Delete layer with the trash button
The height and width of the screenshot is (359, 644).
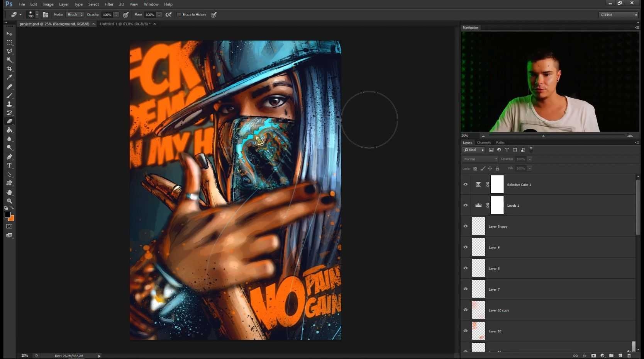pyautogui.click(x=629, y=356)
